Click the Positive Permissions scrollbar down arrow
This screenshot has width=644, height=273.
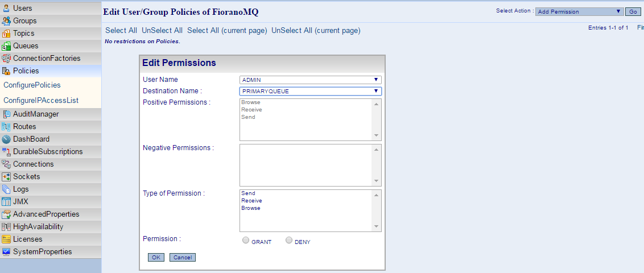(376, 135)
